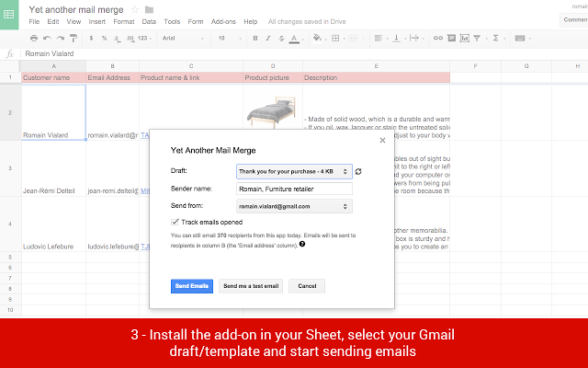This screenshot has height=368, width=588.
Task: Open horizontal align options
Action: [x=379, y=38]
